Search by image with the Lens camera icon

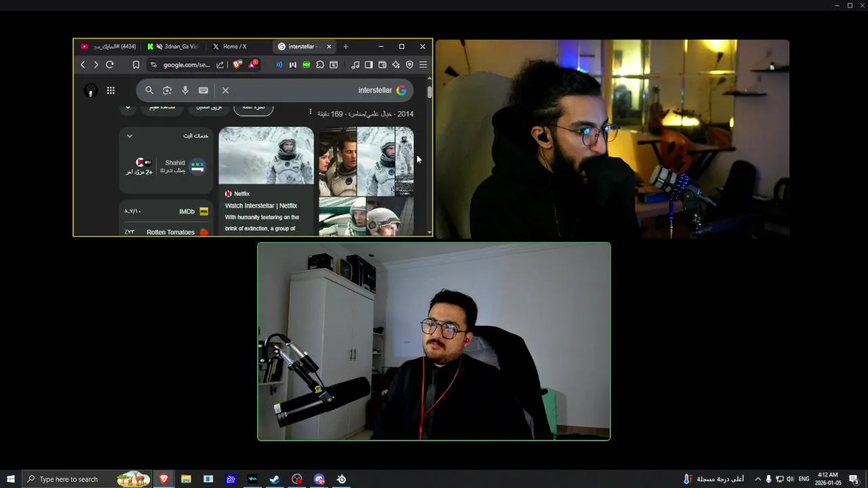167,90
